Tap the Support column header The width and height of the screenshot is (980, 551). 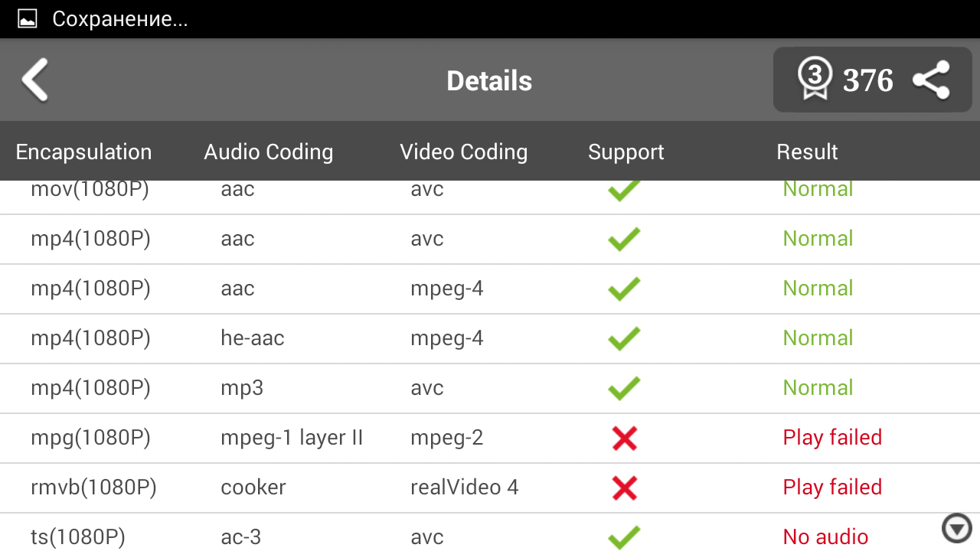click(x=626, y=152)
